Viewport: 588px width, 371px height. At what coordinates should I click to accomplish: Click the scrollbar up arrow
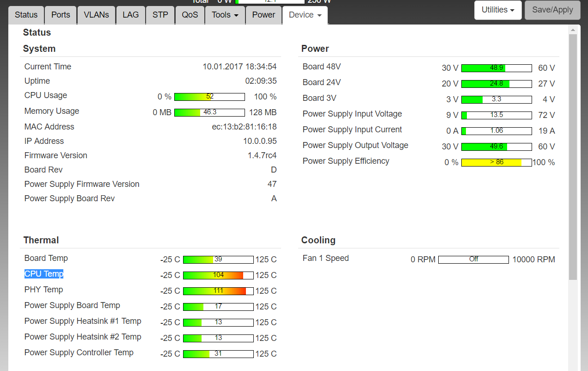tap(573, 30)
